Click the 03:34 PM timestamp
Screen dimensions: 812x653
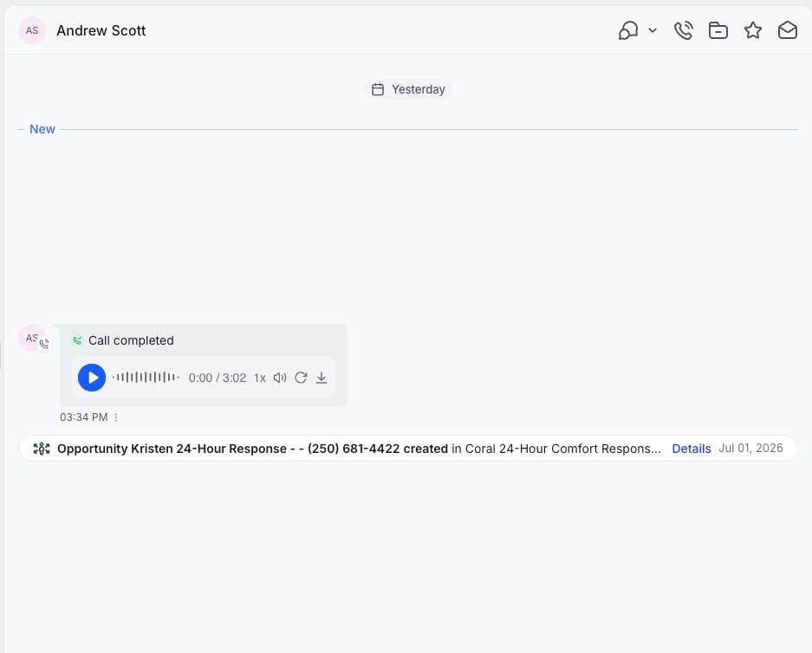pos(84,417)
